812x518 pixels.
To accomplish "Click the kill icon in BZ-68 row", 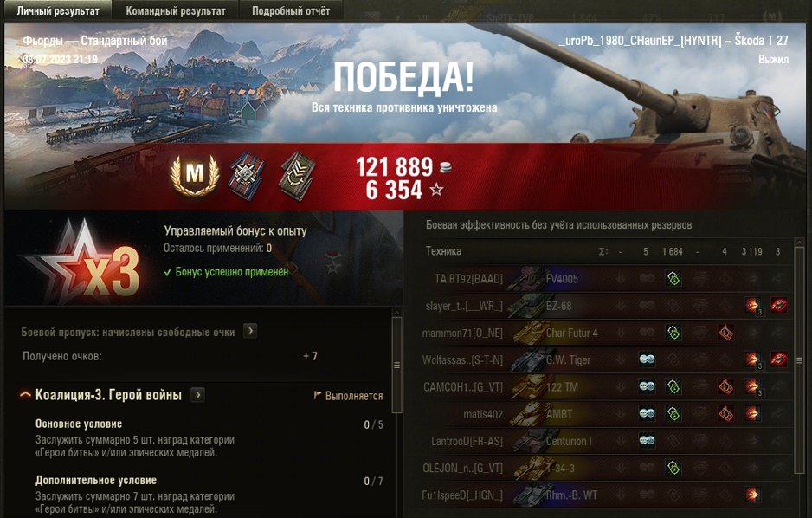I will (x=778, y=306).
